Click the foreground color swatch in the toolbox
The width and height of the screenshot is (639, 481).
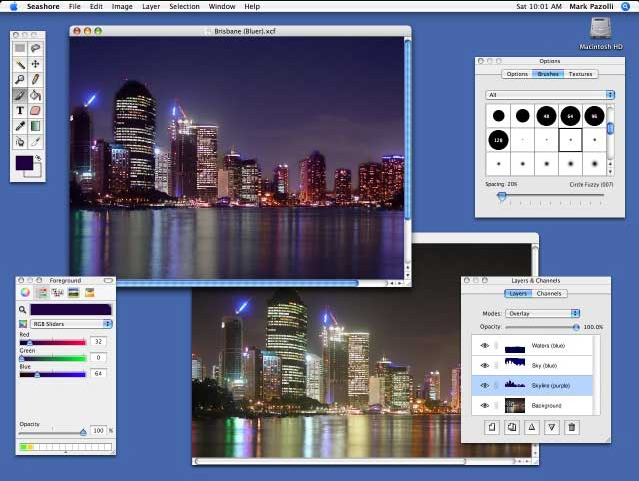[24, 162]
